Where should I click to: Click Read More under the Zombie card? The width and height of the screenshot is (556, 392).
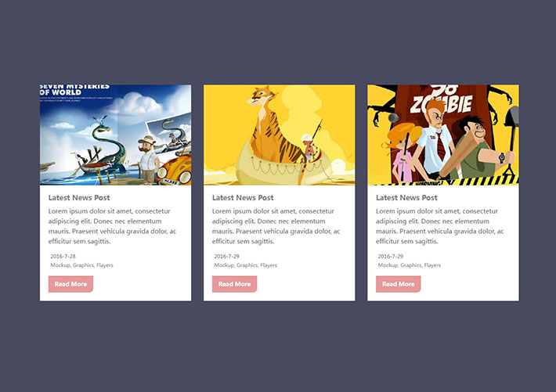point(399,284)
